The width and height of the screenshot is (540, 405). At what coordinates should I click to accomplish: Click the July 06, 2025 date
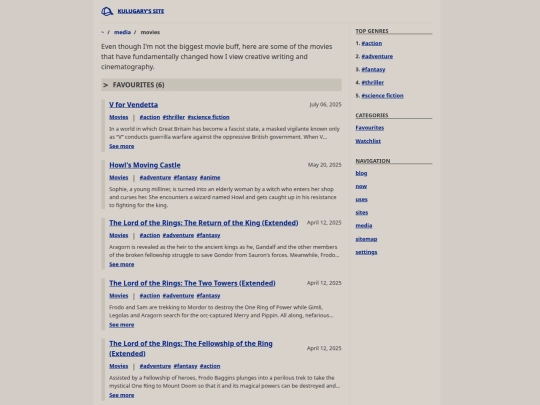point(325,104)
